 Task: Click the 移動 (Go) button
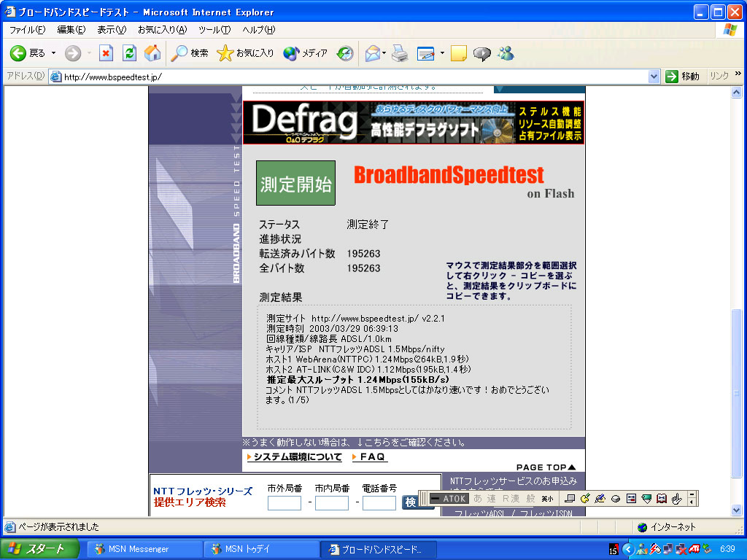(683, 76)
